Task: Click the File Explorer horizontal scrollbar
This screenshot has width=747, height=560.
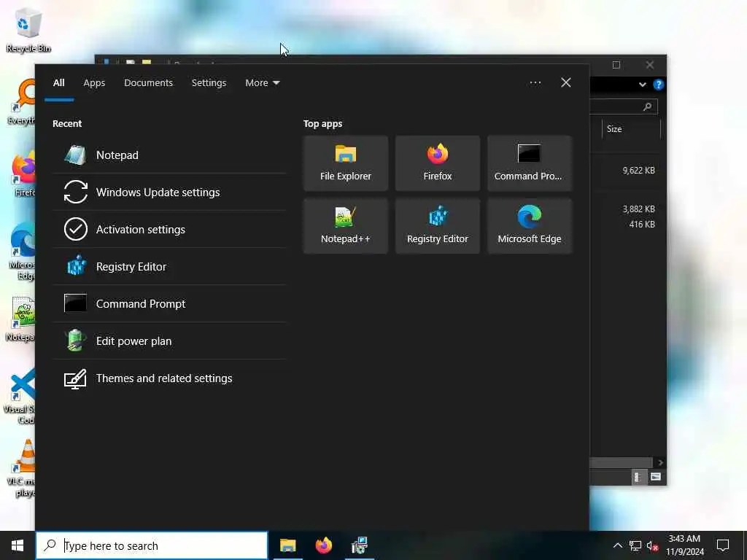Action: (622, 462)
